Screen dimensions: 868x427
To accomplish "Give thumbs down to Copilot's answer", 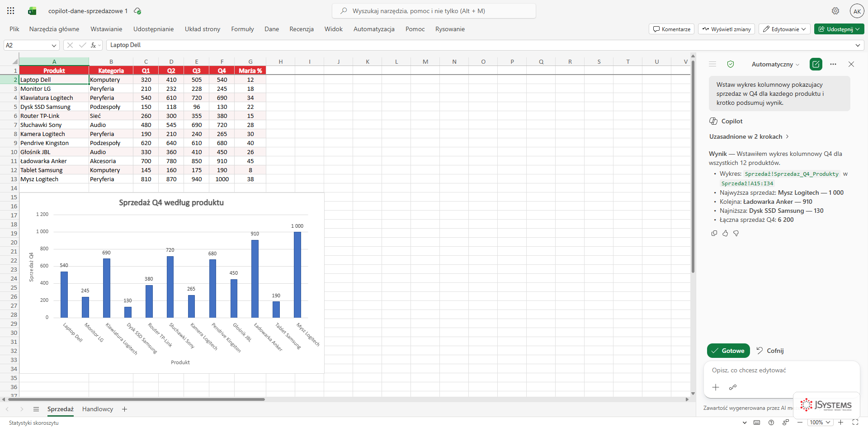I will pyautogui.click(x=736, y=233).
